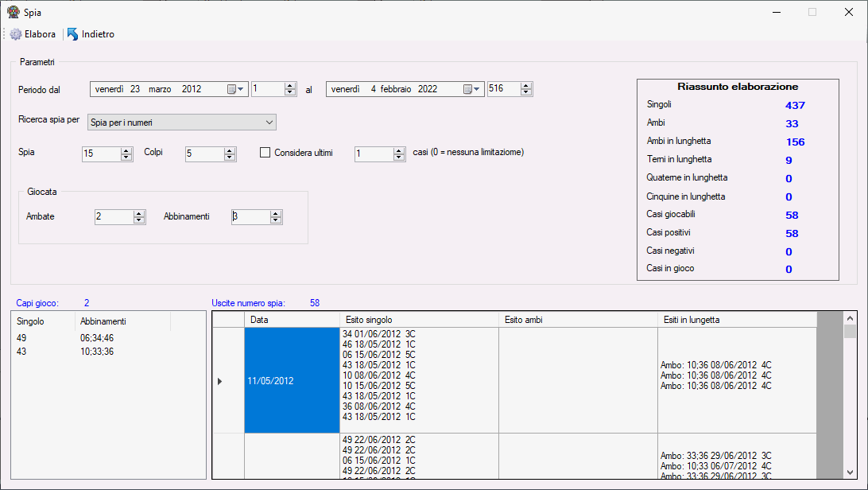The height and width of the screenshot is (490, 868).
Task: Increase the 516 extraction number stepper
Action: [x=526, y=86]
